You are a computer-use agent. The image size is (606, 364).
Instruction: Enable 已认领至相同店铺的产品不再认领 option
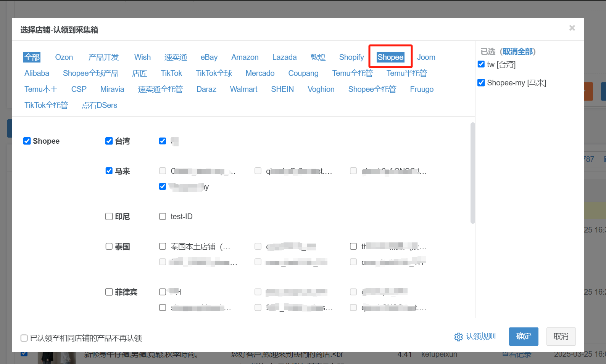(x=24, y=338)
